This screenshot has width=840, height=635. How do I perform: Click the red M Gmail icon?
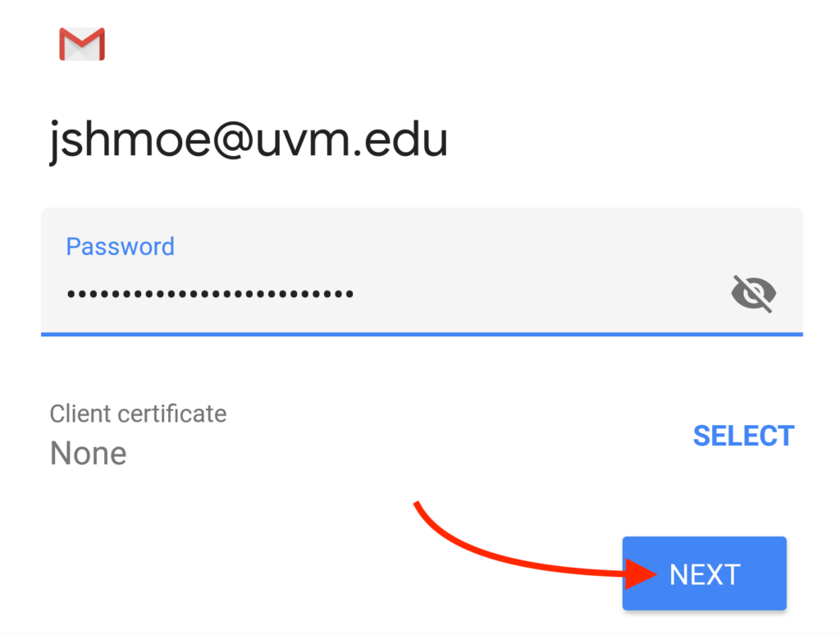[82, 44]
